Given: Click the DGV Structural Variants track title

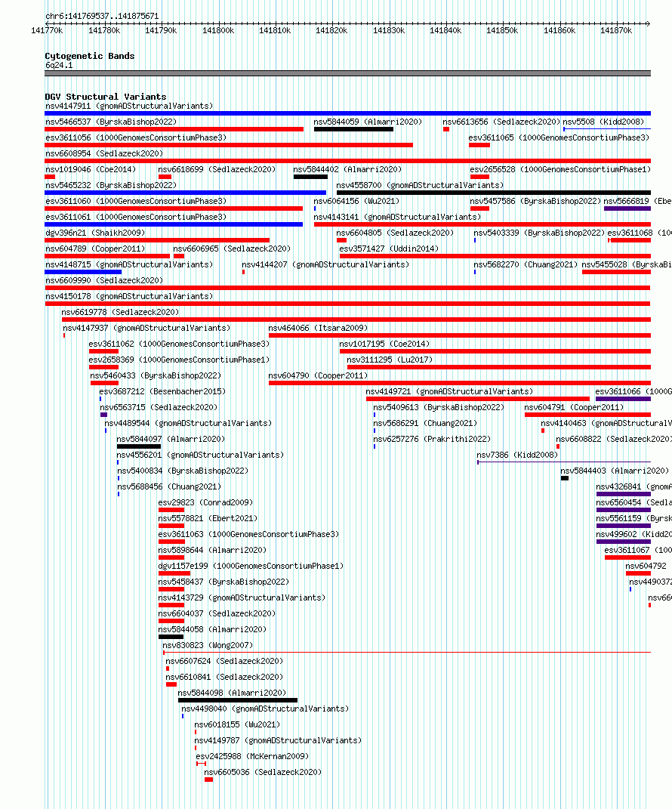Looking at the screenshot, I should [106, 97].
